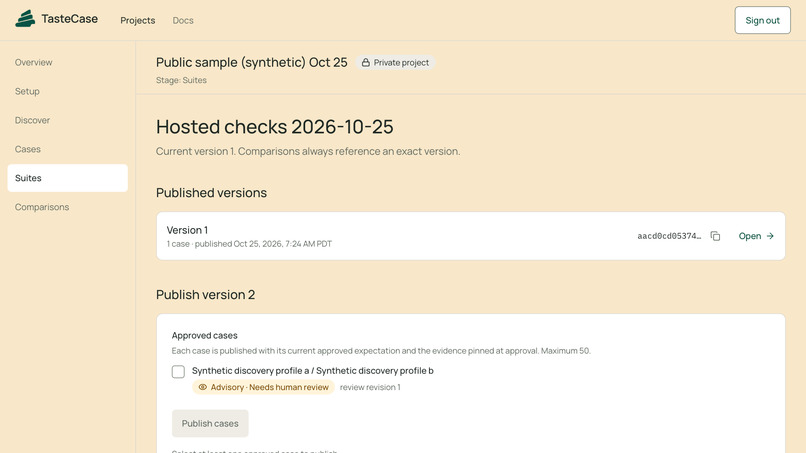Image resolution: width=806 pixels, height=453 pixels.
Task: Select the Suites sidebar item
Action: click(x=68, y=178)
